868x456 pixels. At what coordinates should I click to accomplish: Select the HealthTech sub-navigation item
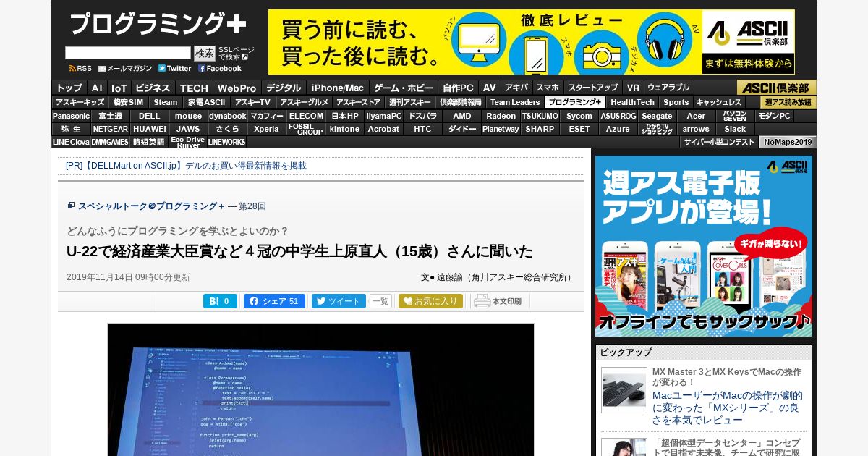[x=632, y=102]
